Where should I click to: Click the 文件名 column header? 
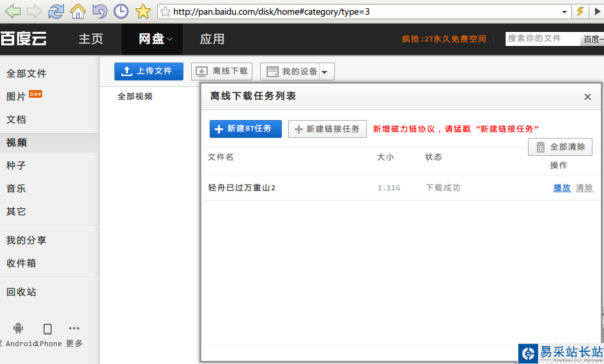(x=221, y=157)
